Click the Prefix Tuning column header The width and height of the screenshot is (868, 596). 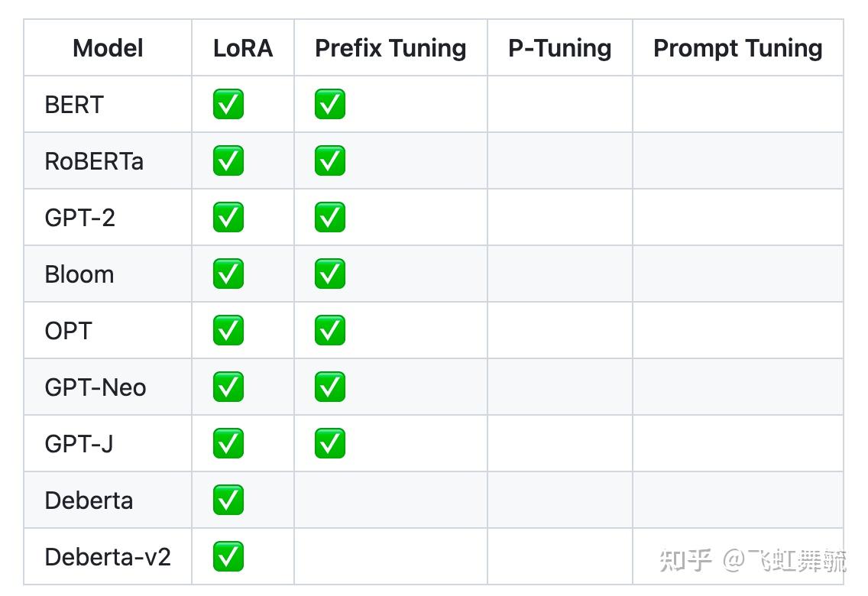click(x=390, y=48)
